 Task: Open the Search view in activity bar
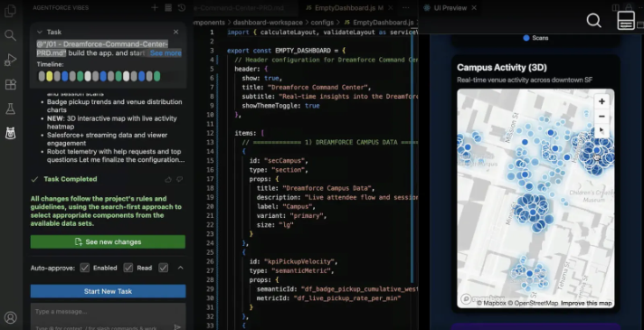tap(10, 35)
